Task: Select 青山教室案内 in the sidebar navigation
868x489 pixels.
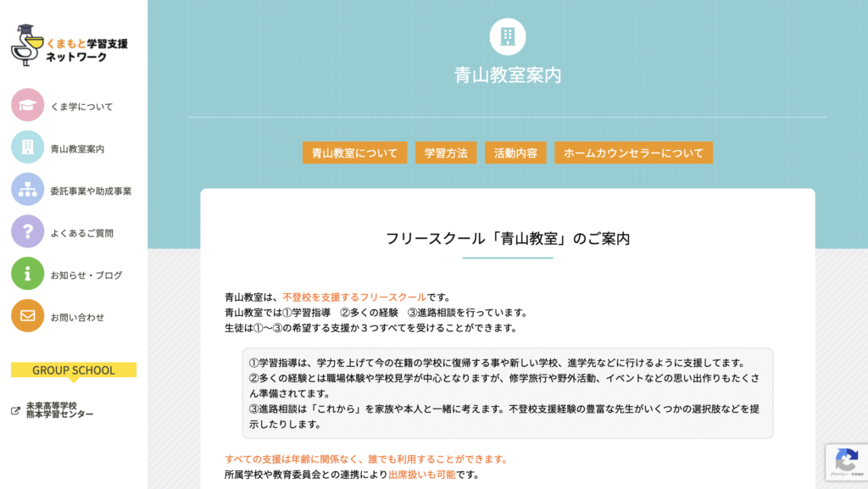Action: 78,147
